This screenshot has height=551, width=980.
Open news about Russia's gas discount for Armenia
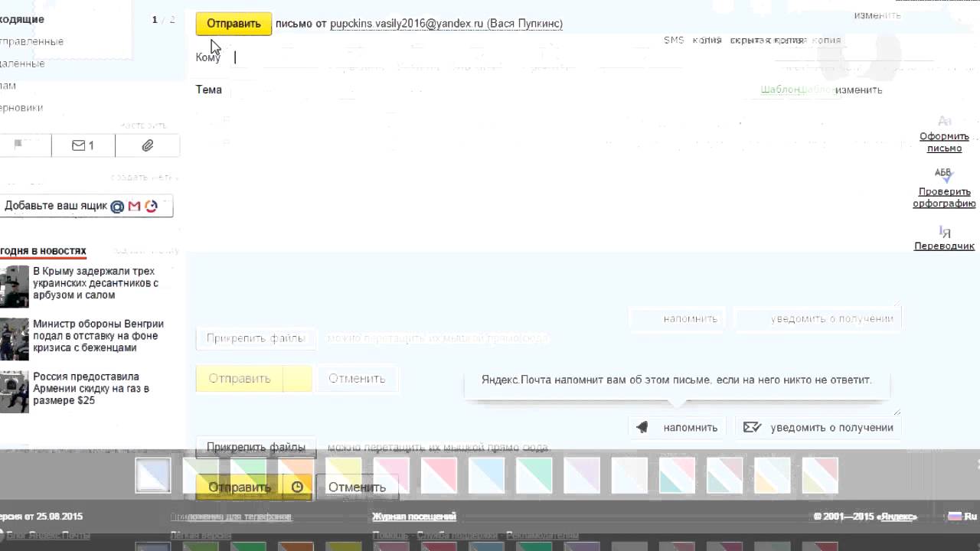click(x=91, y=389)
